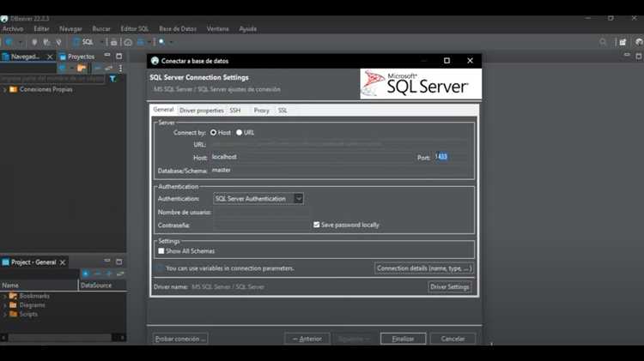
Task: Click new connection icon in Navigator panel toolbar
Action: click(62, 68)
